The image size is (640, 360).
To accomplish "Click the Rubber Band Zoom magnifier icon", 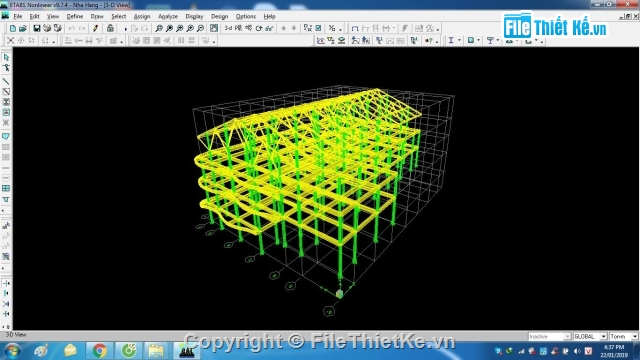I will coord(159,28).
